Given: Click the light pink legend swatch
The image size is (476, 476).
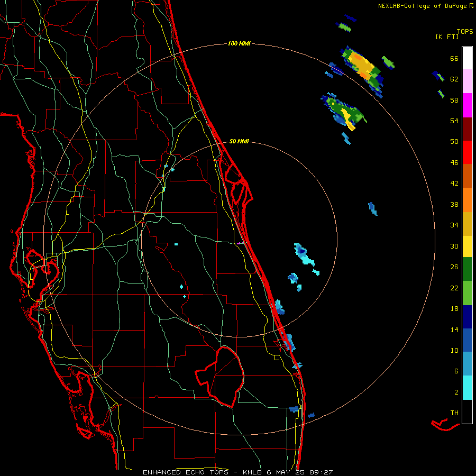Looking at the screenshot, I should [x=467, y=81].
